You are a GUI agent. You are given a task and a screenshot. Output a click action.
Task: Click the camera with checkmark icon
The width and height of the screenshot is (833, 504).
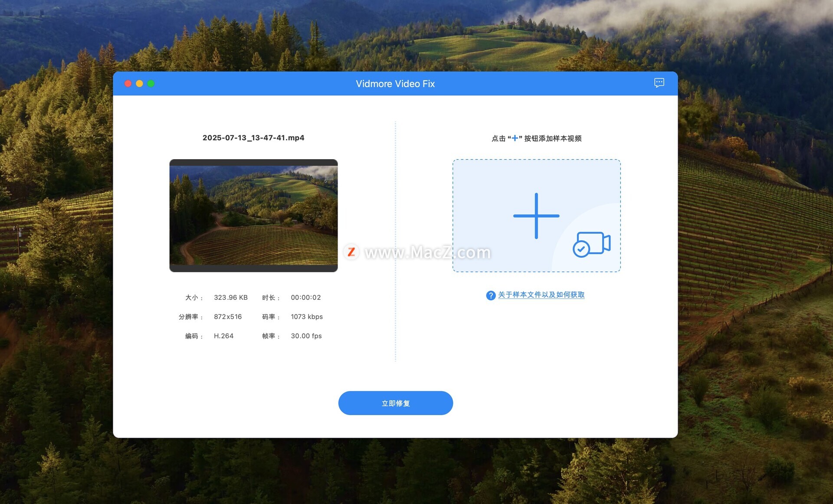592,244
